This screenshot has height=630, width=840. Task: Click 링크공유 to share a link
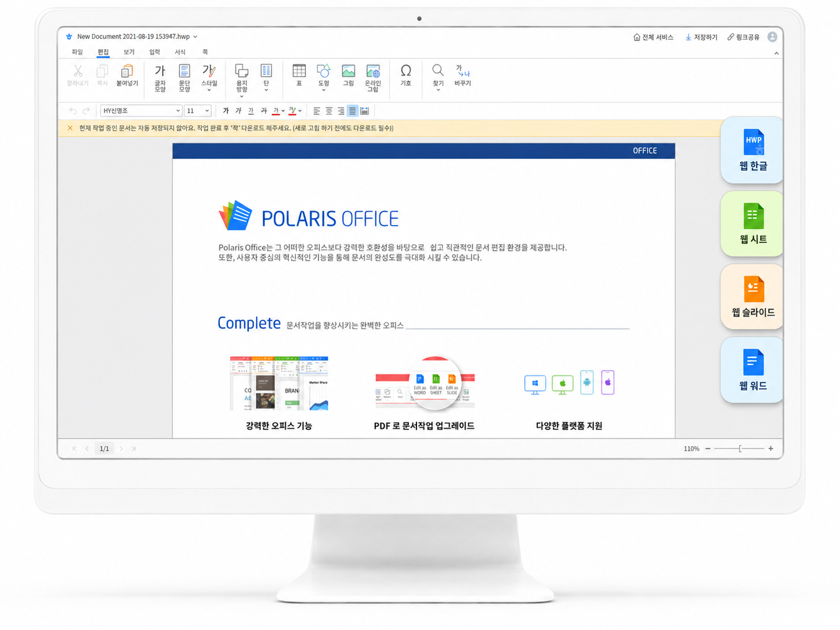tap(744, 37)
